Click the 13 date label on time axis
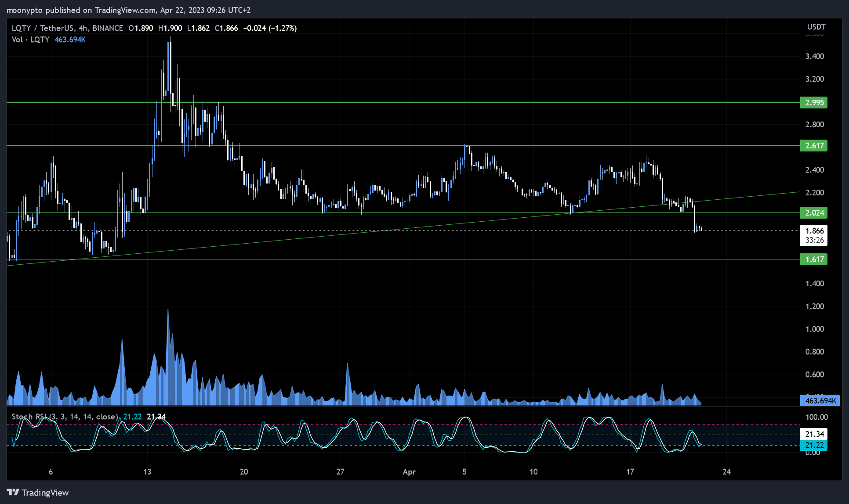849x504 pixels. 147,472
